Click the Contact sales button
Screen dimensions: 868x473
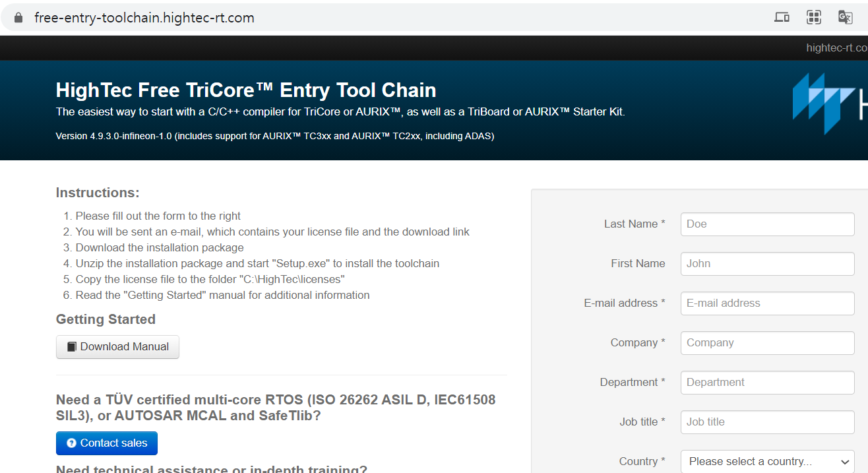107,443
